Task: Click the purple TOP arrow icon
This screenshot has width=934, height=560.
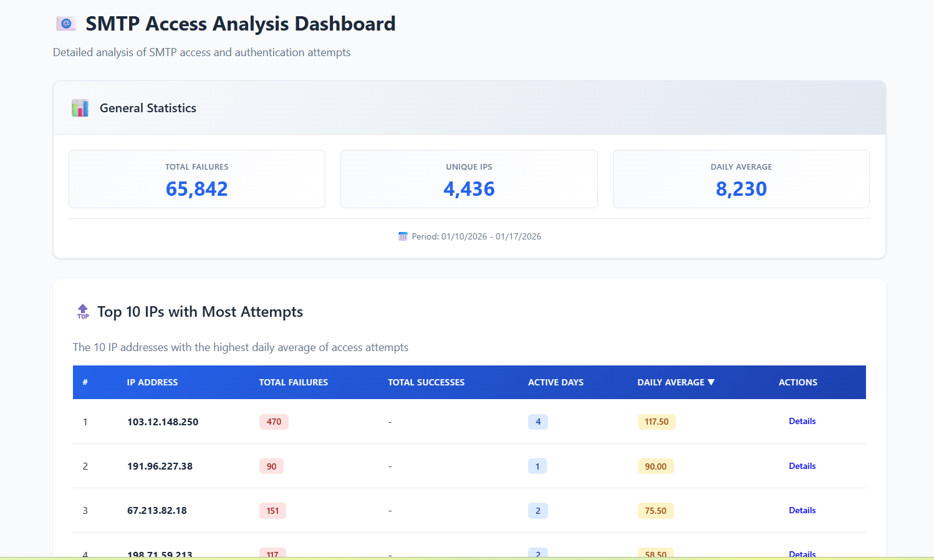Action: coord(83,311)
